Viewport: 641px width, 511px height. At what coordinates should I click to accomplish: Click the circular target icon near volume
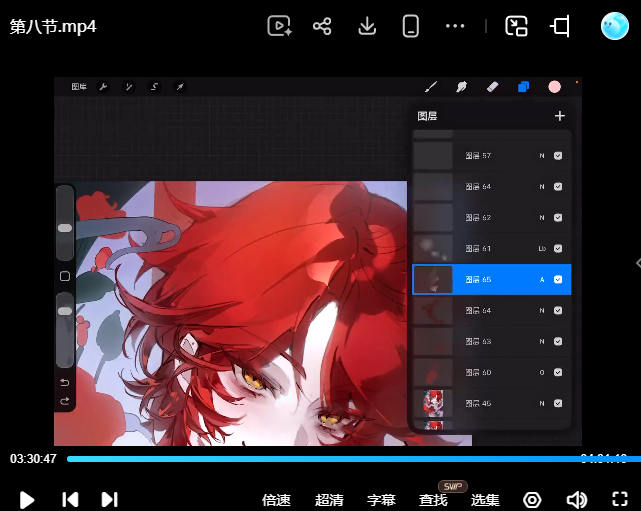(532, 500)
